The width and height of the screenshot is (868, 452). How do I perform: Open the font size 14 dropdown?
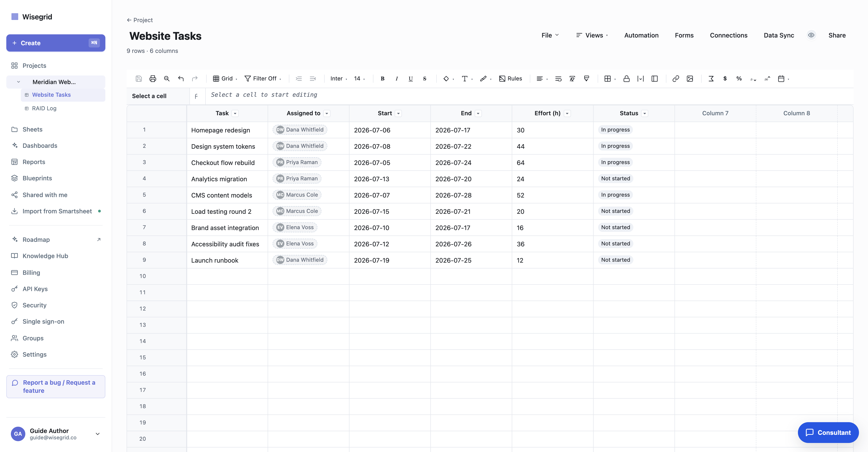360,78
